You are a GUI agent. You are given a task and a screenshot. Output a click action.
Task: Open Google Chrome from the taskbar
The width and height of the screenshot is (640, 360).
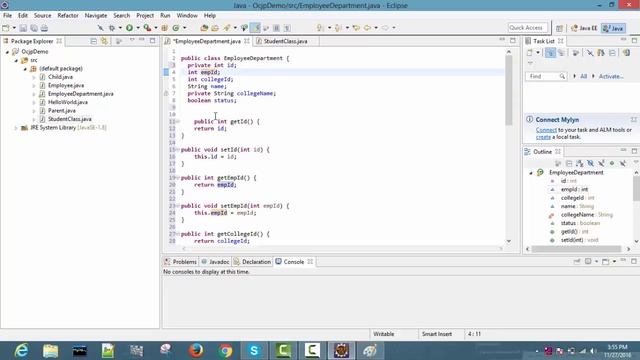[x=225, y=350]
